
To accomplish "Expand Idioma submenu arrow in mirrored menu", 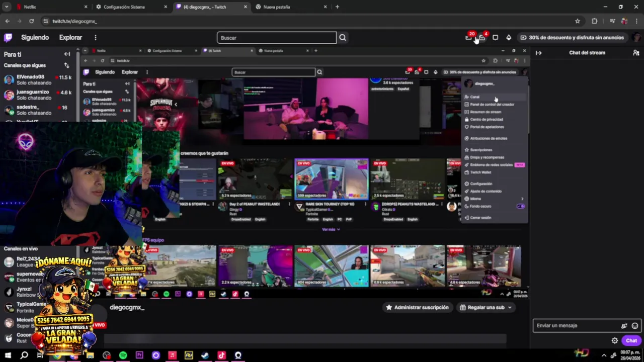I will point(522,199).
